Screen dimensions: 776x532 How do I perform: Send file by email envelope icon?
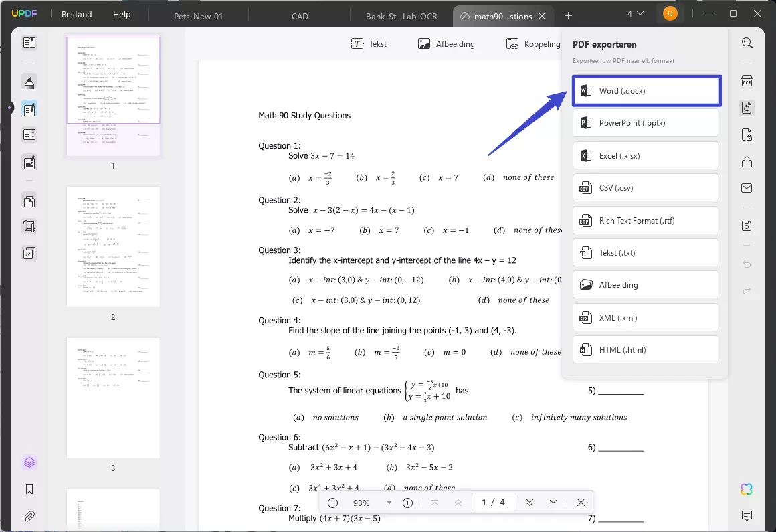747,188
